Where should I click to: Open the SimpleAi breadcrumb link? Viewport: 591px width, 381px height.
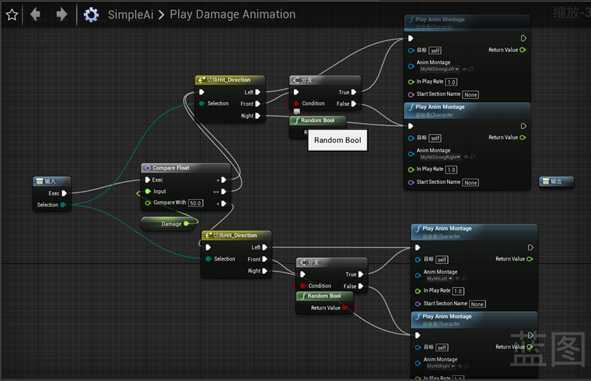tap(130, 15)
